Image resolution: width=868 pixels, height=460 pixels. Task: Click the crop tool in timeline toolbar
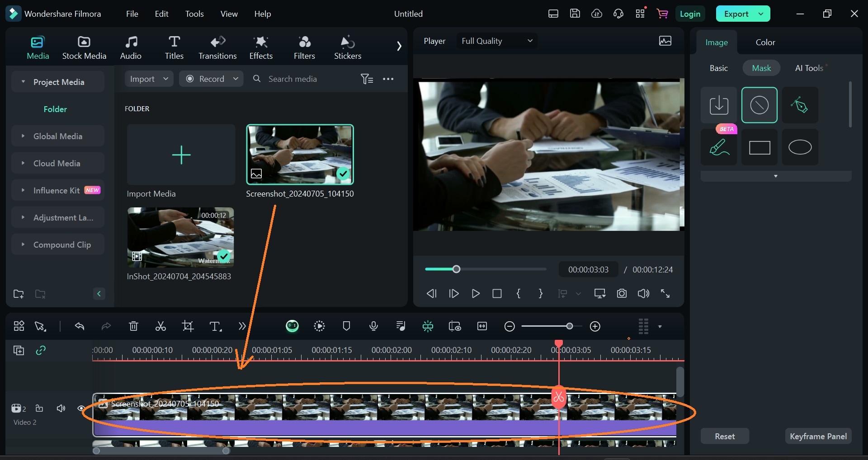tap(188, 326)
